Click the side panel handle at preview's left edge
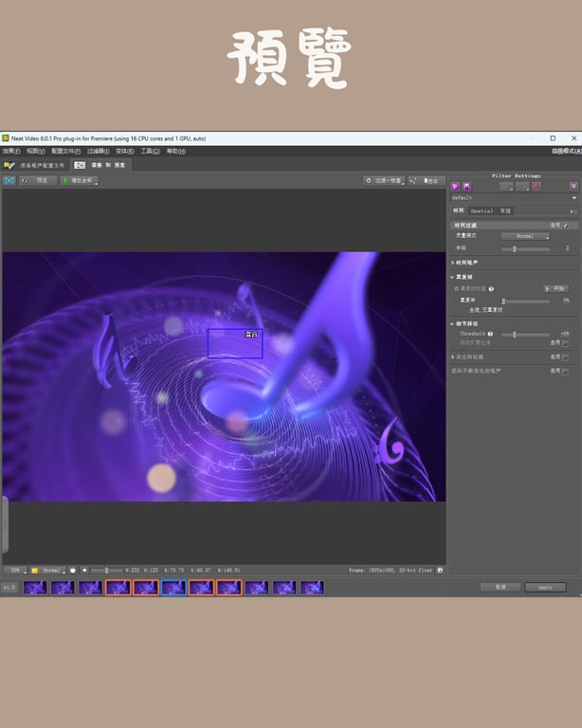This screenshot has width=582, height=728. 5,524
